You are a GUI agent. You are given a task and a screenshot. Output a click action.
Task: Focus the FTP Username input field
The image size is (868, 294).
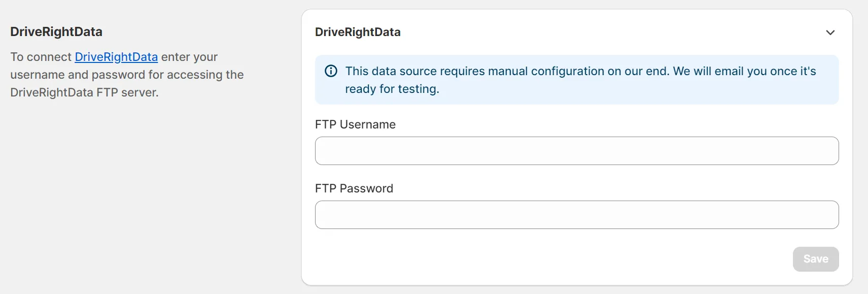point(576,151)
